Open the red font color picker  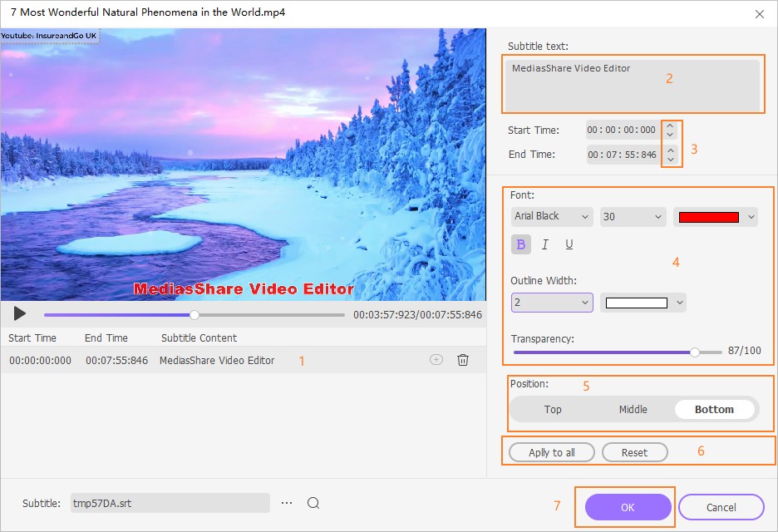tap(715, 217)
